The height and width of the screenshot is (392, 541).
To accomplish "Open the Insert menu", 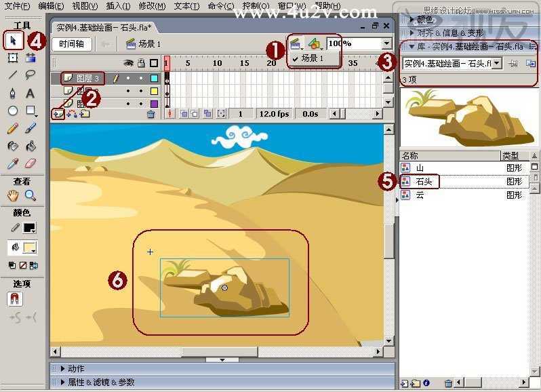I will click(119, 6).
